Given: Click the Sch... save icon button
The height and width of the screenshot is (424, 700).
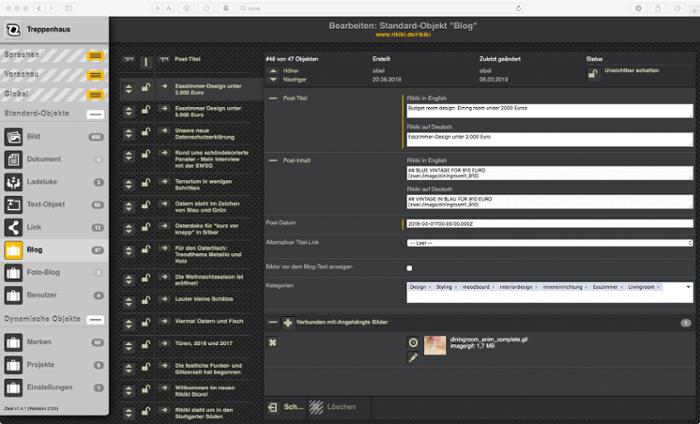Looking at the screenshot, I should point(286,407).
